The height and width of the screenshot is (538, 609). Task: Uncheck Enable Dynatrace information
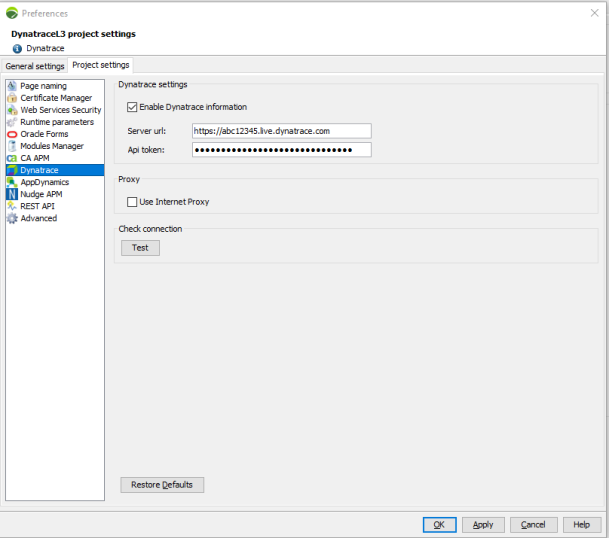pos(132,107)
